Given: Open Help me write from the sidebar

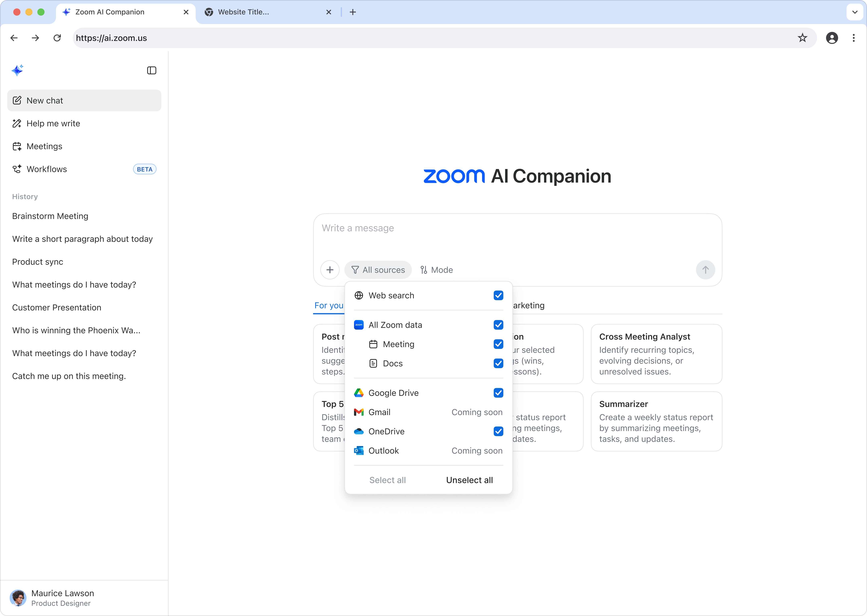Looking at the screenshot, I should point(53,123).
